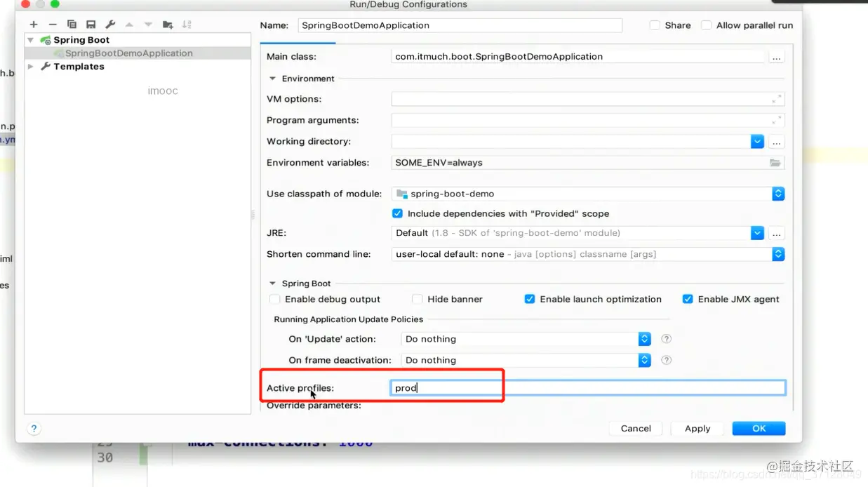Add a new configuration with plus icon
Image resolution: width=868 pixels, height=487 pixels.
pos(33,25)
